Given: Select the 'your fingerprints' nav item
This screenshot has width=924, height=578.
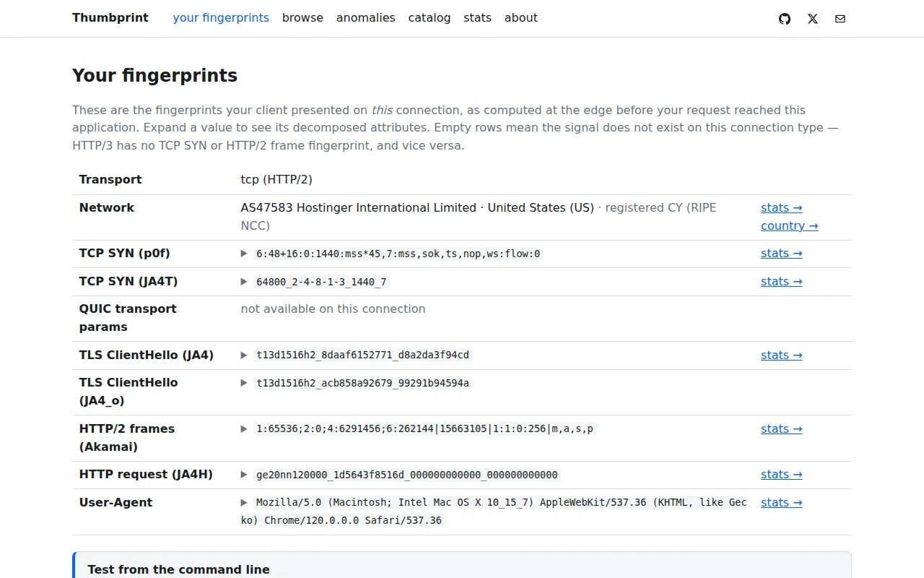Looking at the screenshot, I should point(221,18).
